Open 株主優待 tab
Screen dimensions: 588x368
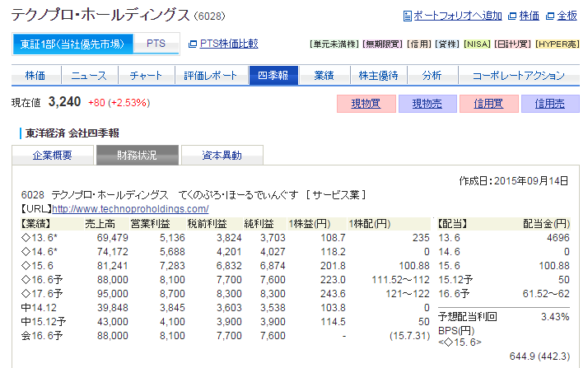pos(378,75)
